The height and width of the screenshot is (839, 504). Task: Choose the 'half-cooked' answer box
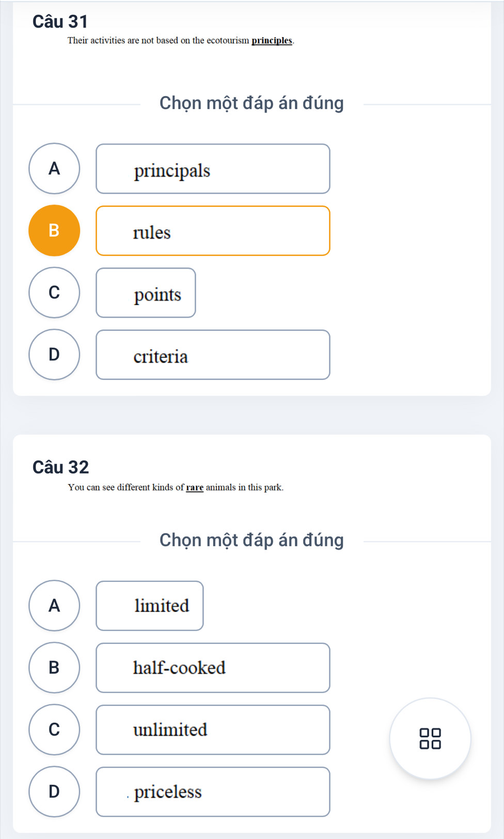(213, 668)
